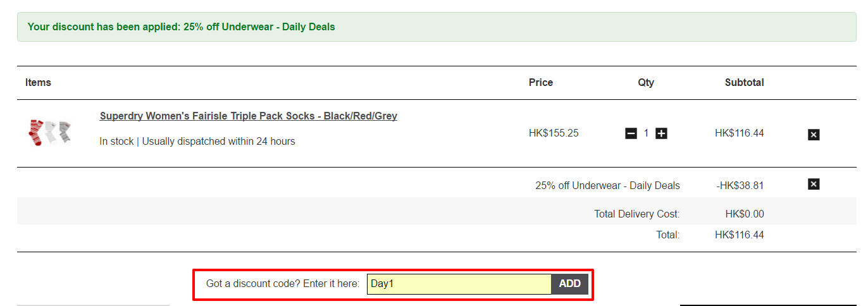The width and height of the screenshot is (868, 306).
Task: Click the Price column header
Action: tap(541, 83)
